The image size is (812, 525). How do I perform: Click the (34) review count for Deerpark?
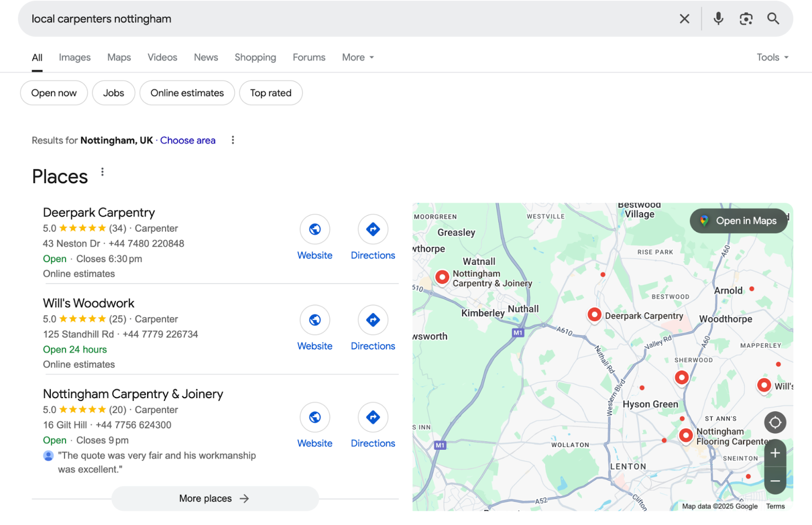point(118,228)
